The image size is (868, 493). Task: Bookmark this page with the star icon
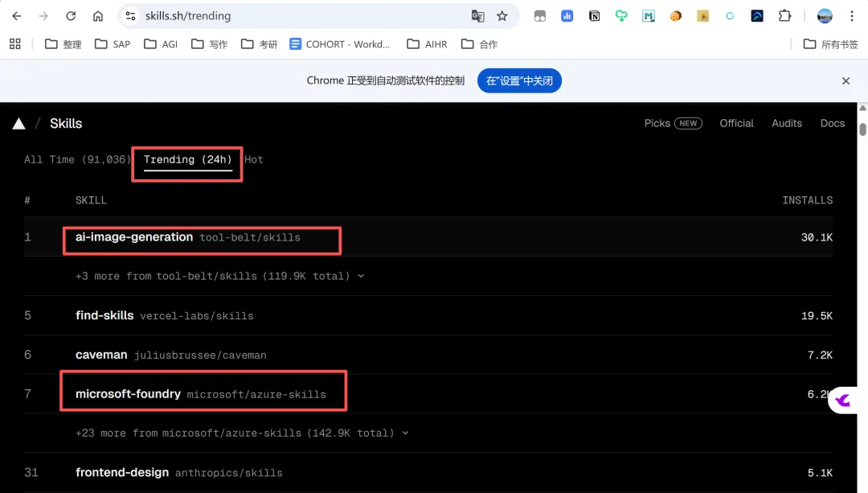[502, 16]
